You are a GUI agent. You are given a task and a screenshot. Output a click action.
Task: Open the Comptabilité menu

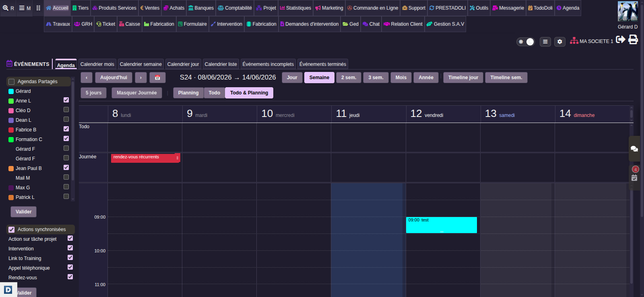coord(235,8)
